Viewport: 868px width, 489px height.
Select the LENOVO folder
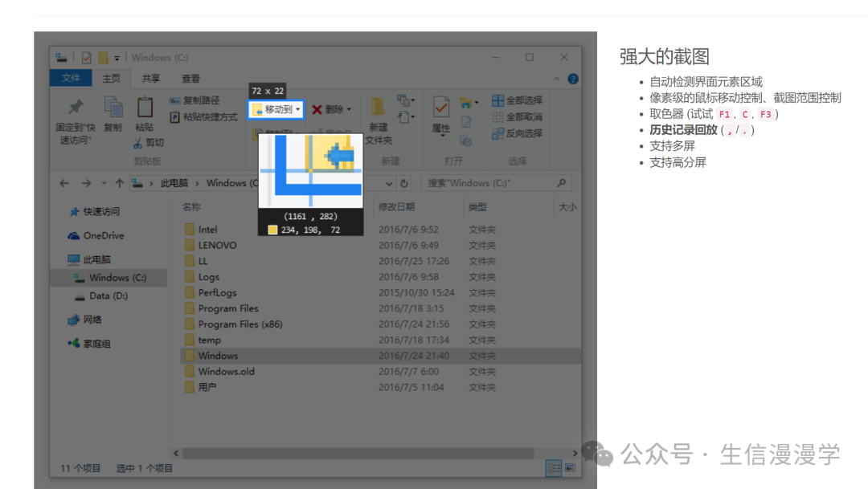pos(211,245)
